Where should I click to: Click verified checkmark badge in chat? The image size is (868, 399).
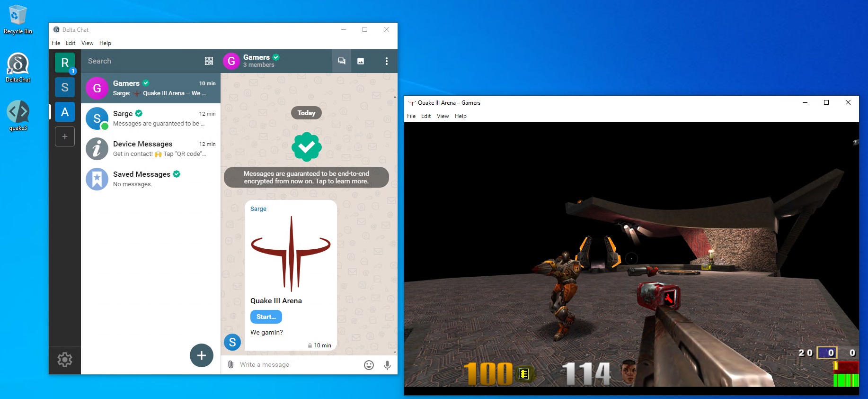307,147
